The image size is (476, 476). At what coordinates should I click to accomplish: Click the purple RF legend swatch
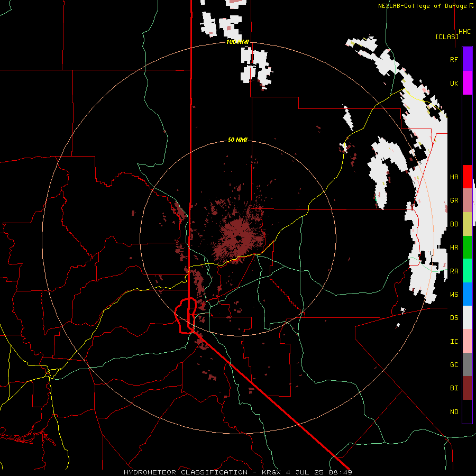click(467, 59)
